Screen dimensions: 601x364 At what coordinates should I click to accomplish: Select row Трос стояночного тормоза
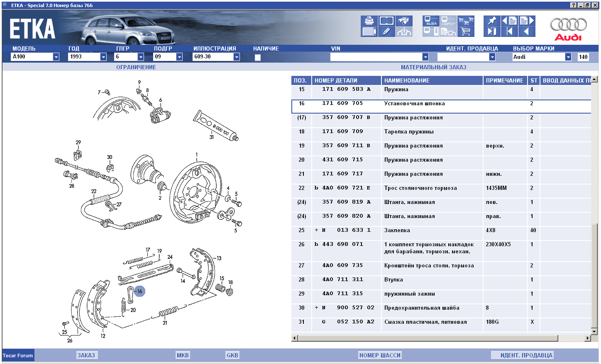pos(441,191)
